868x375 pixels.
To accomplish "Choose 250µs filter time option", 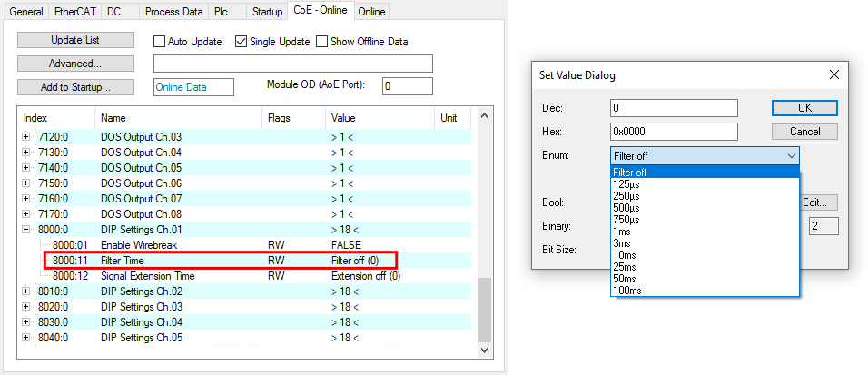I will coord(705,196).
